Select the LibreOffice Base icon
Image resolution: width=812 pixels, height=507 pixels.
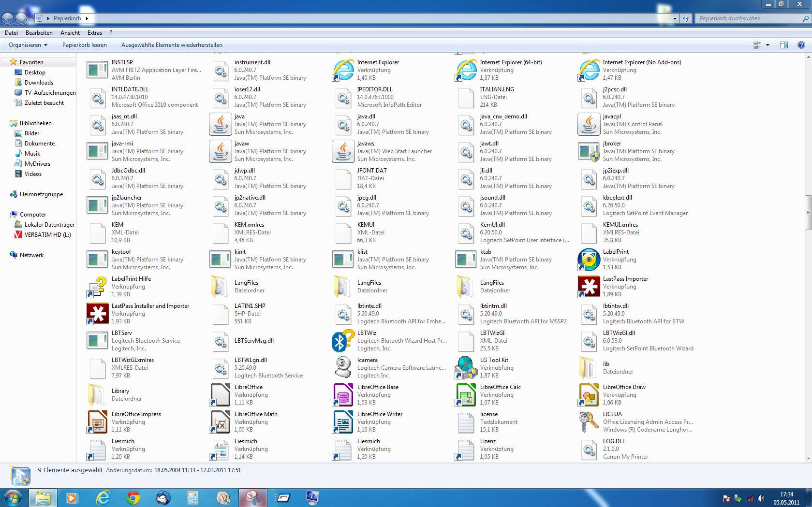click(x=343, y=395)
